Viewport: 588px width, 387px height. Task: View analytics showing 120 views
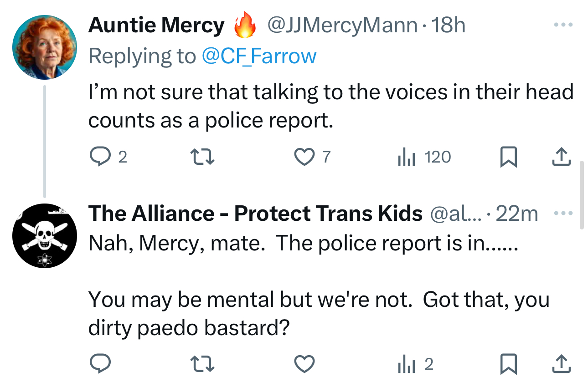424,157
